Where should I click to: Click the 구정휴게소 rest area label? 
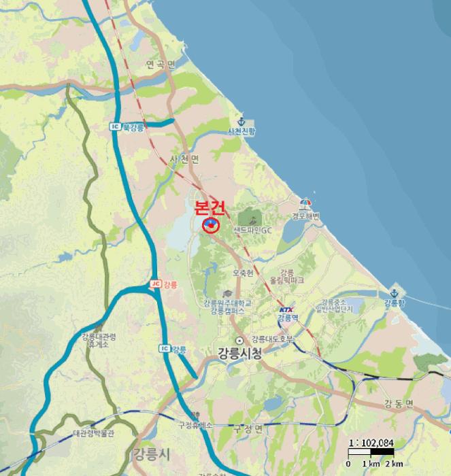195,425
